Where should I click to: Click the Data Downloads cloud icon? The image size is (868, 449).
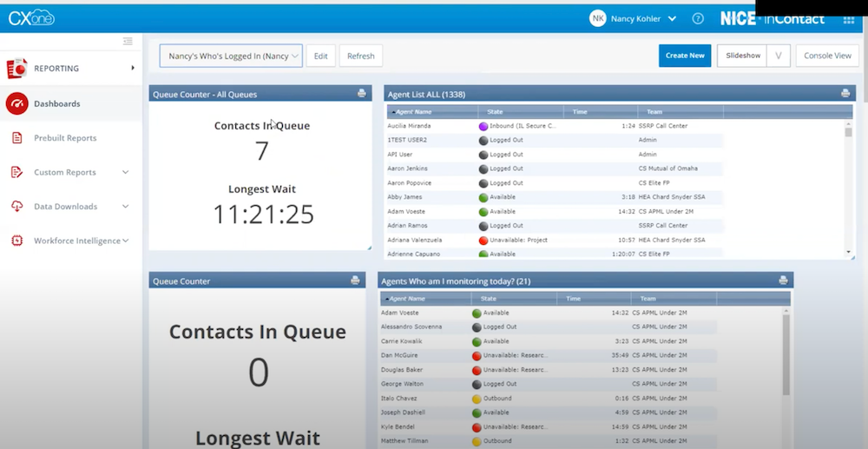pyautogui.click(x=17, y=207)
